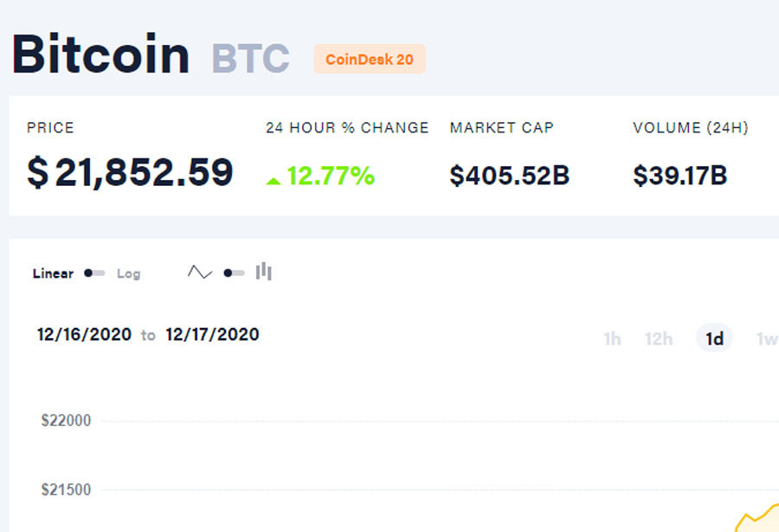This screenshot has width=779, height=532.
Task: Click the line chart icon
Action: (199, 272)
